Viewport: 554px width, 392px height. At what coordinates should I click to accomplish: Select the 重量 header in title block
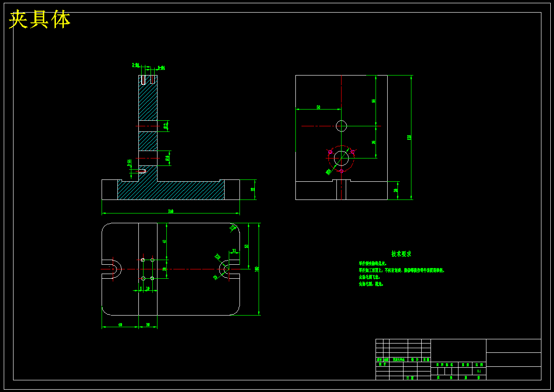[465, 364]
